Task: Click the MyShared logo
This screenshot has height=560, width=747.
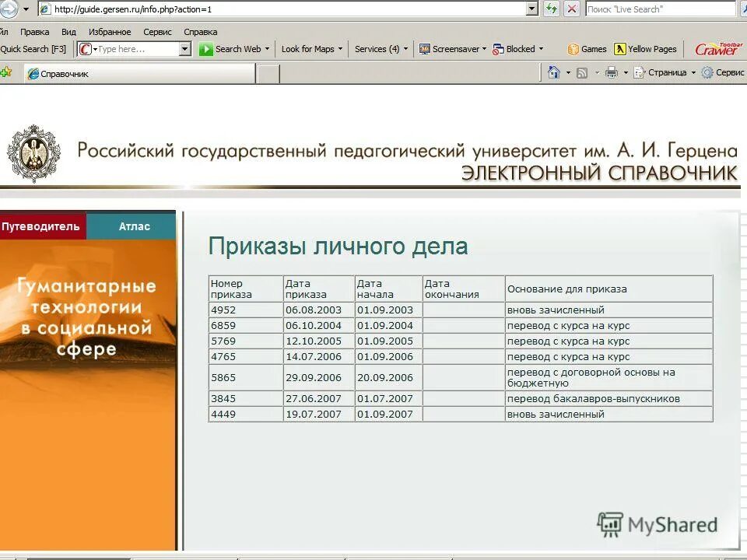Action: pos(658,524)
